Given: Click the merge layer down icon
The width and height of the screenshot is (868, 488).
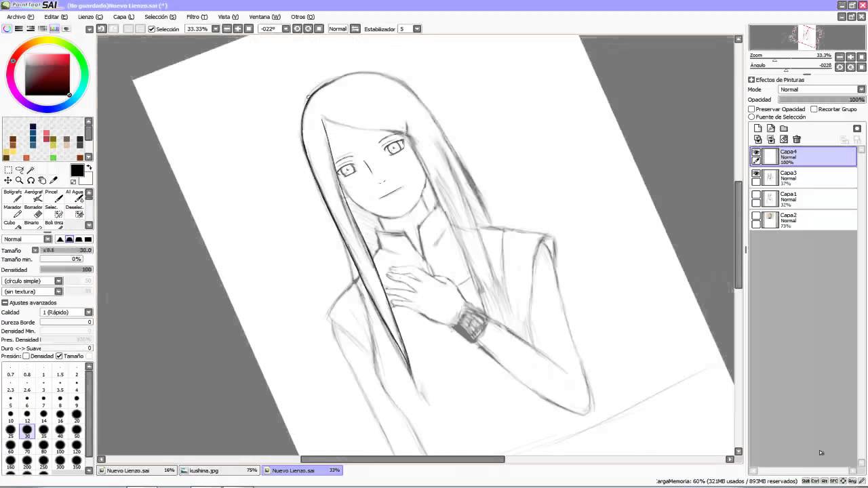Looking at the screenshot, I should (x=770, y=139).
